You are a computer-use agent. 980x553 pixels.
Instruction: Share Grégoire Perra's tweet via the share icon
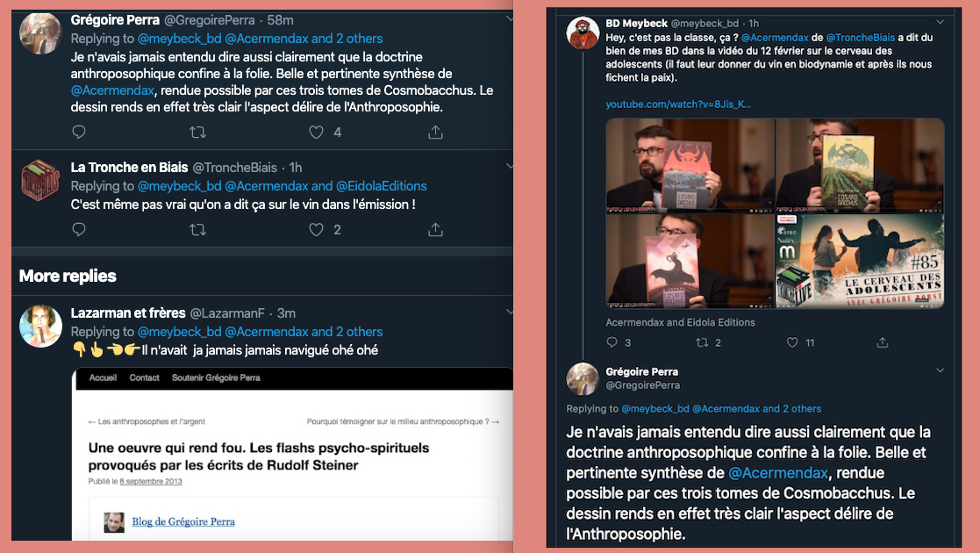click(x=436, y=132)
